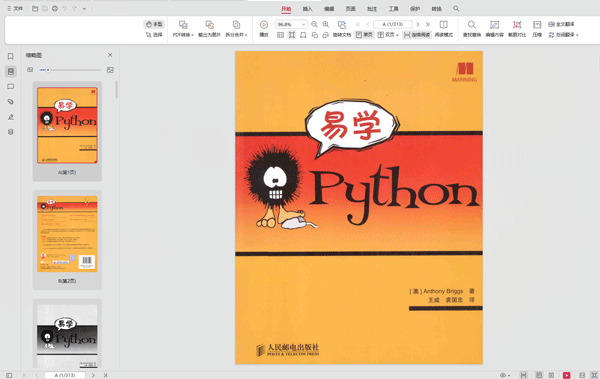Open the attachments paperclip sidebar icon
600x379 pixels.
11,101
